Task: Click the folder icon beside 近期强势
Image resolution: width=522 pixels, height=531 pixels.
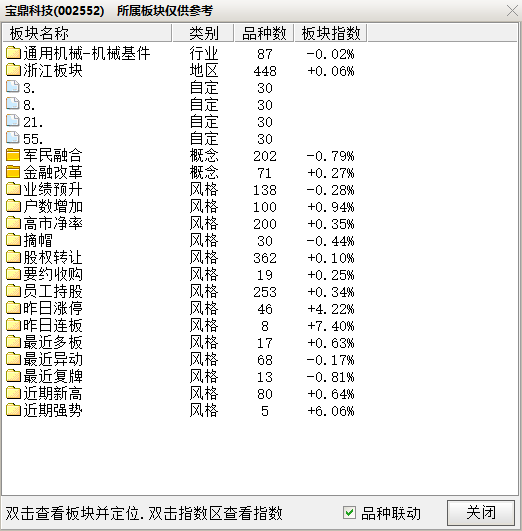Action: click(14, 410)
